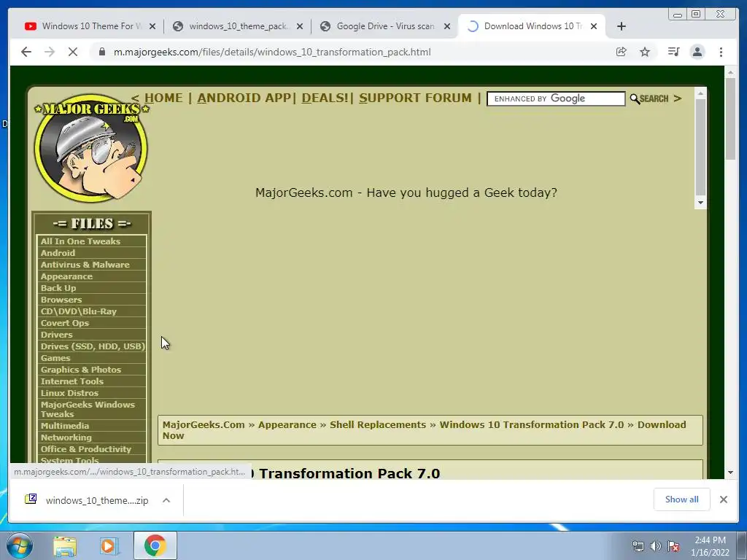Viewport: 747px width, 560px height.
Task: Click the share page icon
Action: pos(622,52)
